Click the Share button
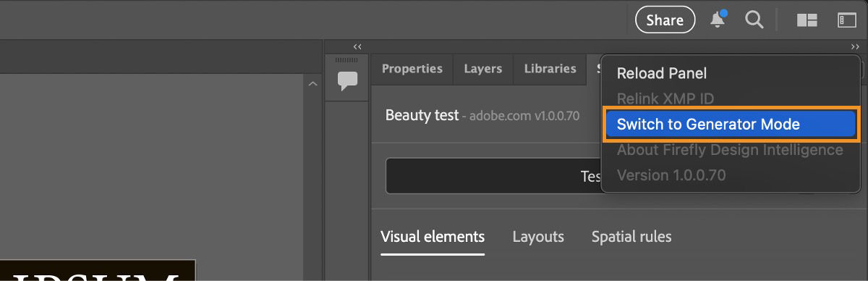 click(665, 20)
